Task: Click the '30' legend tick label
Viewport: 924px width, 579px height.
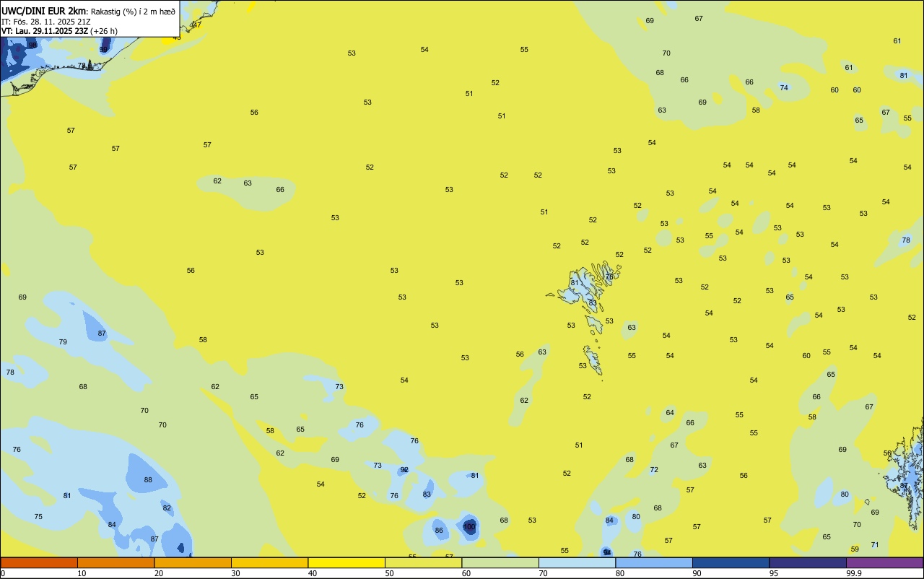Action: pyautogui.click(x=235, y=573)
